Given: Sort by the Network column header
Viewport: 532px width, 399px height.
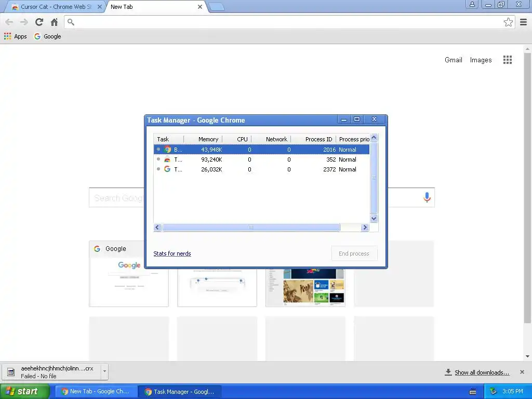Looking at the screenshot, I should [271, 139].
